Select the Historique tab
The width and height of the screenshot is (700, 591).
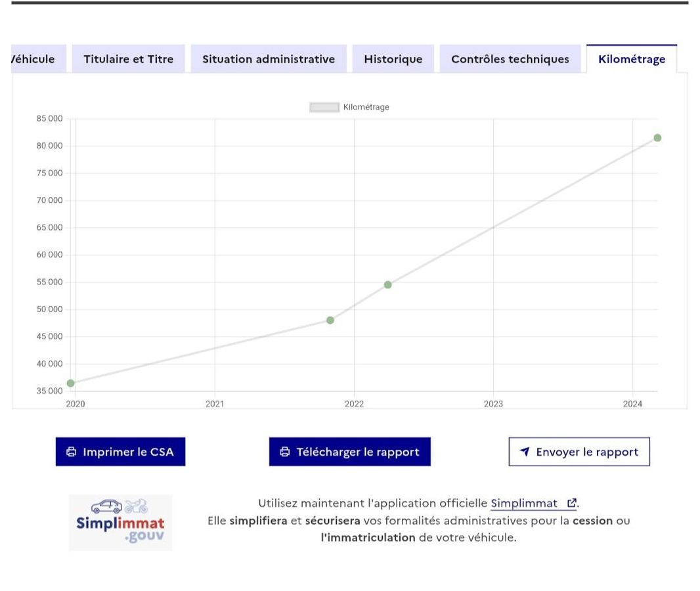click(x=393, y=59)
